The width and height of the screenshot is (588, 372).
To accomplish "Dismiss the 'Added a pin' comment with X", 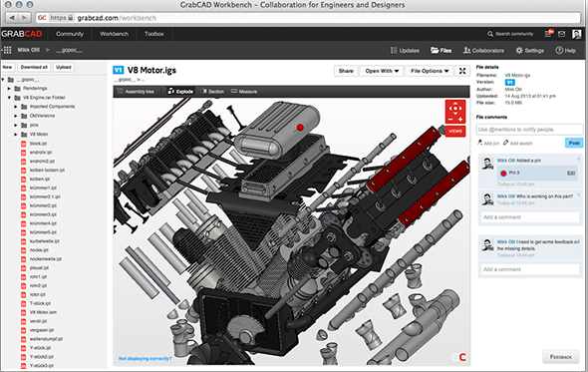I will pyautogui.click(x=578, y=160).
